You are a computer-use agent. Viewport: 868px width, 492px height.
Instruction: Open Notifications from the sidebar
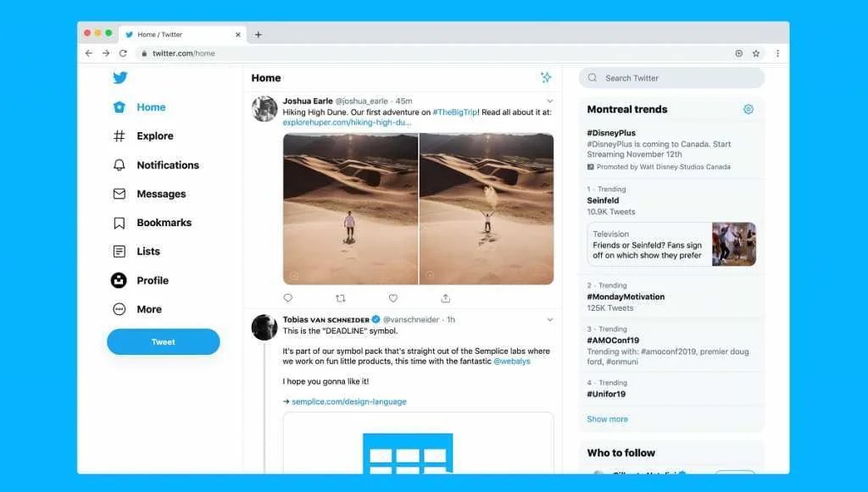pos(167,164)
